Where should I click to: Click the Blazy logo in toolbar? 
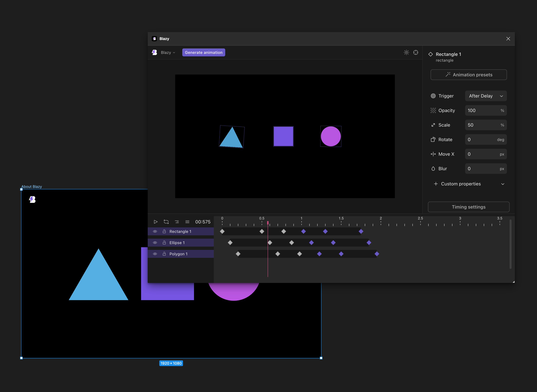point(154,52)
